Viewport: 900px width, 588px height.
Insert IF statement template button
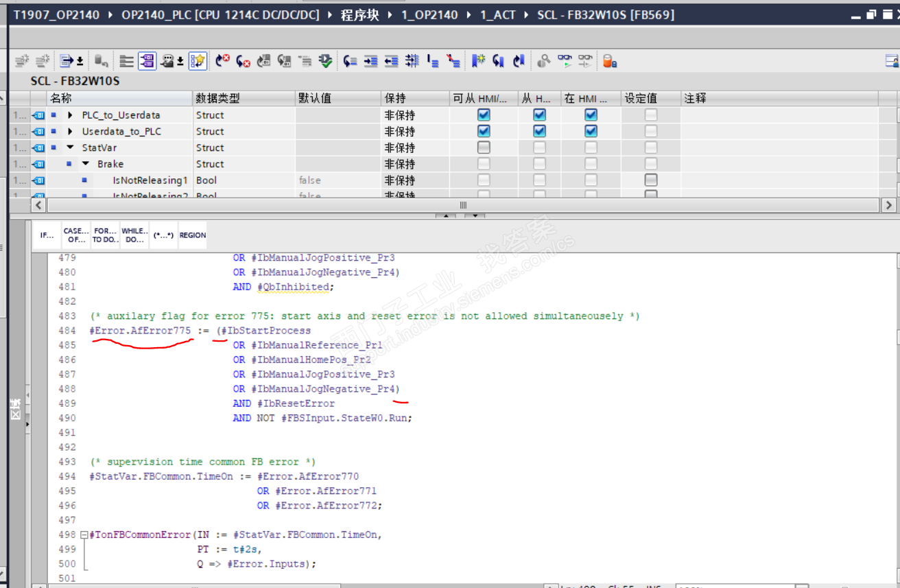47,235
